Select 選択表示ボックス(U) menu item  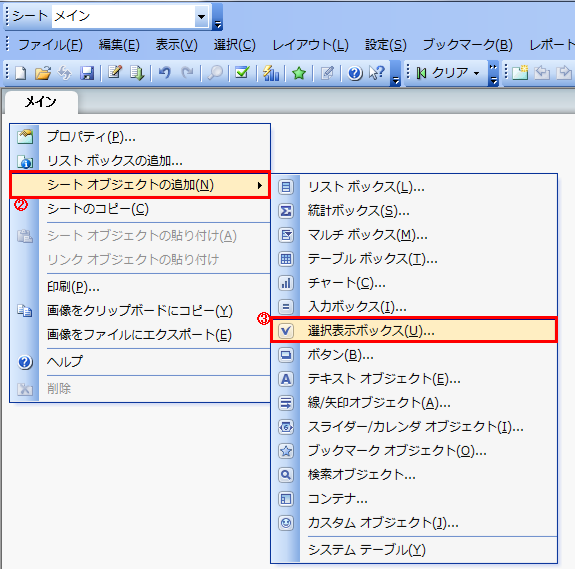coord(414,331)
